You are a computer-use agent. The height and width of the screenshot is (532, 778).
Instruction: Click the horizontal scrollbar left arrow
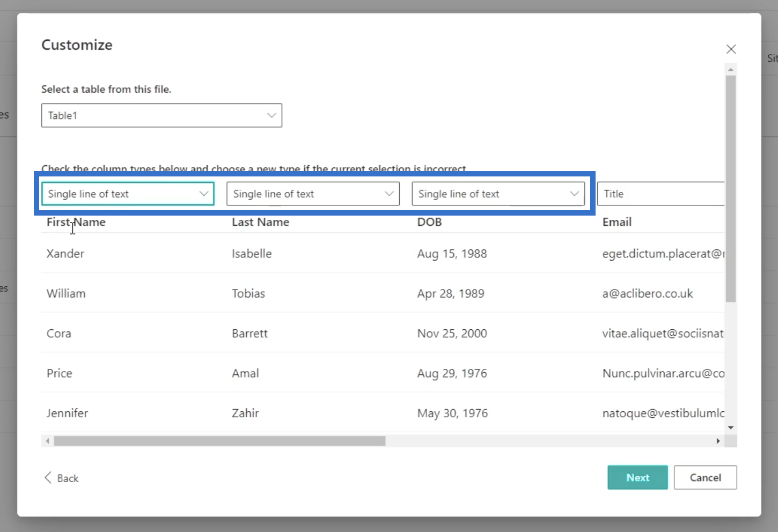(48, 441)
